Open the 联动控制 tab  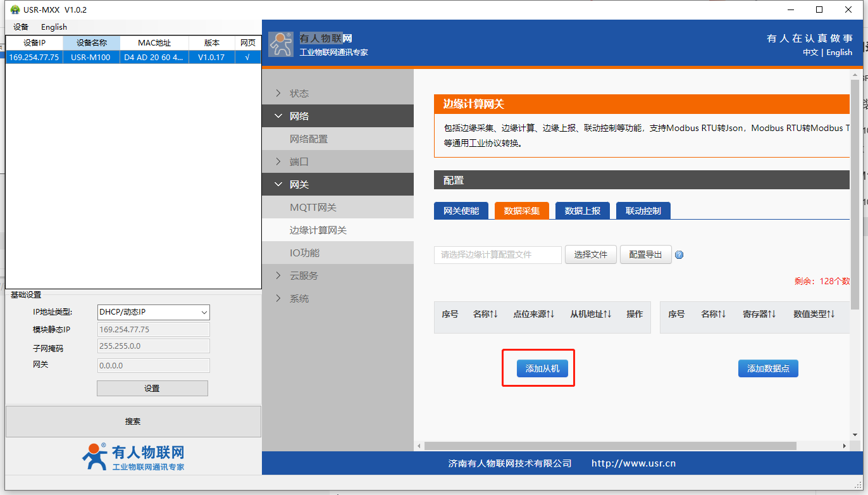click(643, 211)
